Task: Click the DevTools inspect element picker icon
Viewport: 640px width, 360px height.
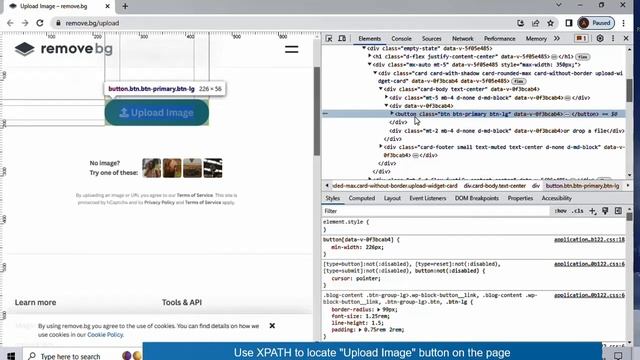Action: coord(329,38)
